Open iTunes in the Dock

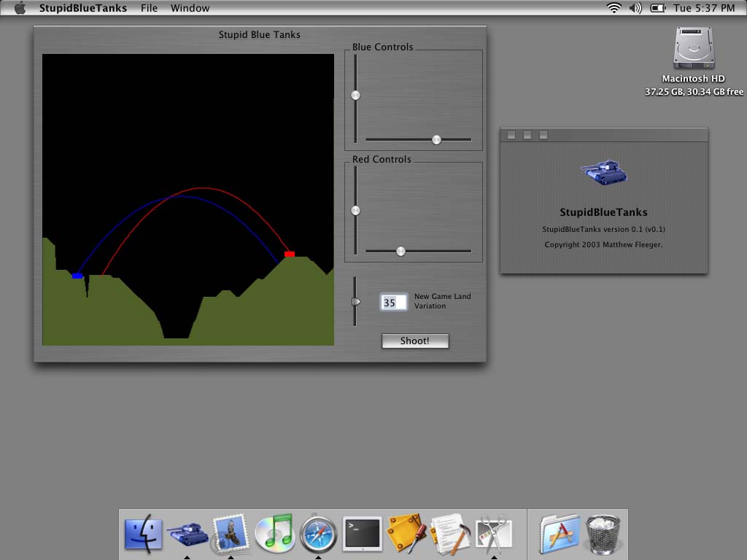click(x=274, y=533)
